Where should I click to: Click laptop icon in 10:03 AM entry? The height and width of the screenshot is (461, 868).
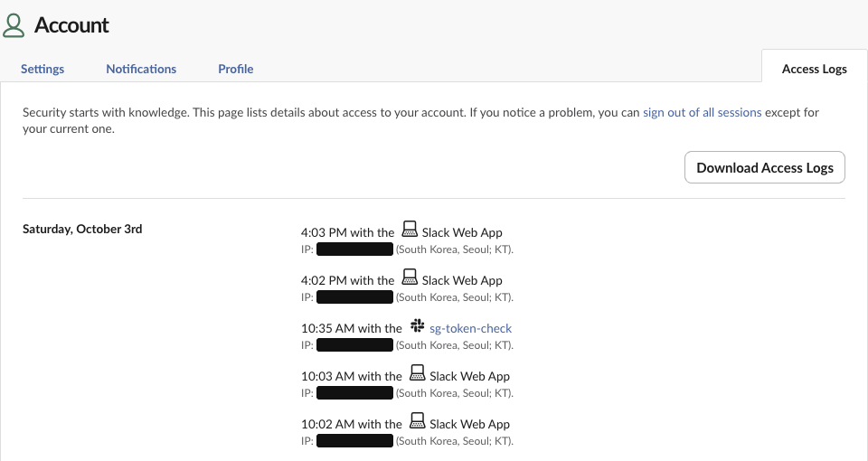pos(418,372)
